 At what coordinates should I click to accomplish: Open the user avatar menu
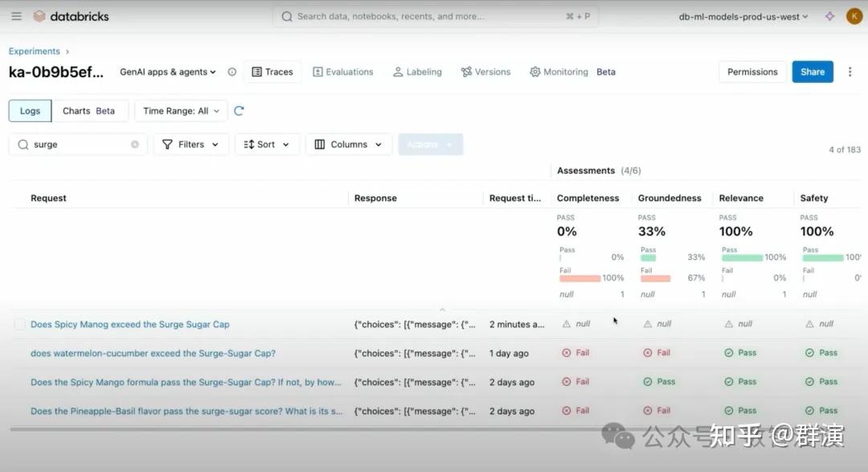point(854,16)
